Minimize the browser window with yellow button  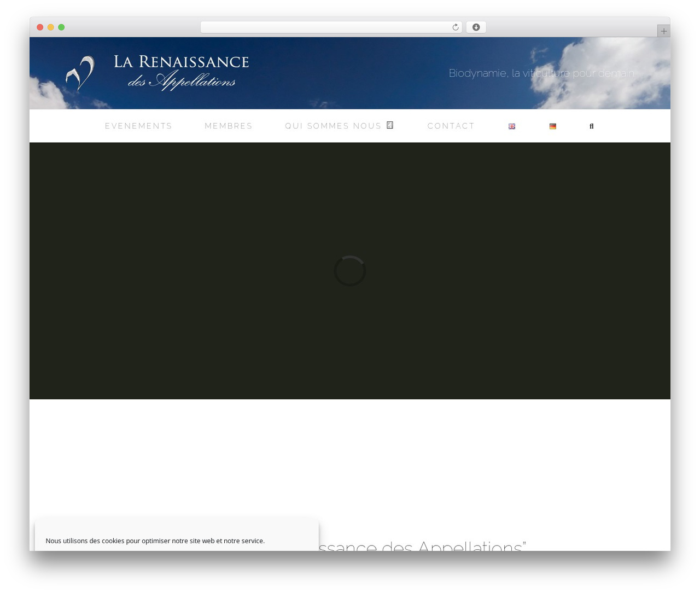[x=50, y=27]
